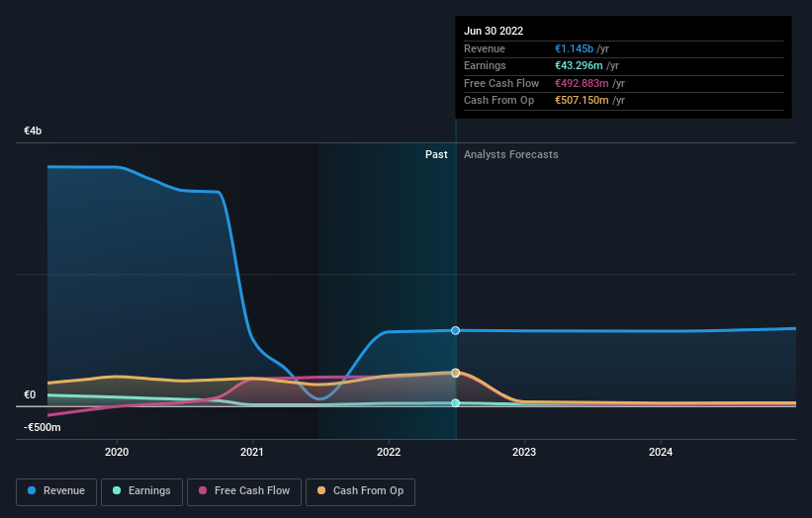
Task: Click the €507.150m cash from op value
Action: (582, 101)
